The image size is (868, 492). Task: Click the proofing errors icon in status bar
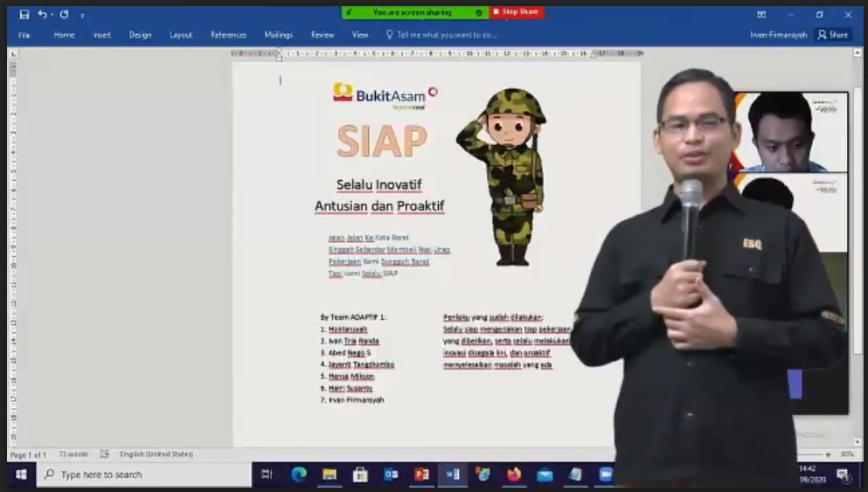click(x=105, y=454)
